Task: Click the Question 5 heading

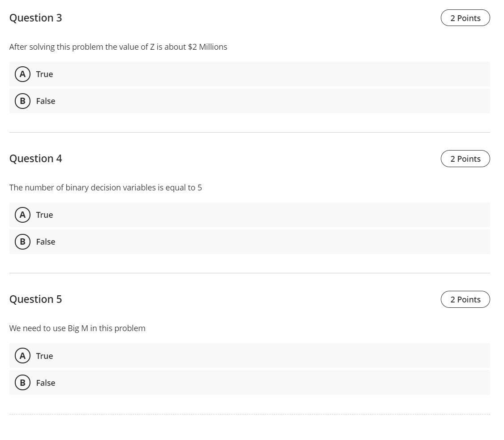Action: point(35,299)
